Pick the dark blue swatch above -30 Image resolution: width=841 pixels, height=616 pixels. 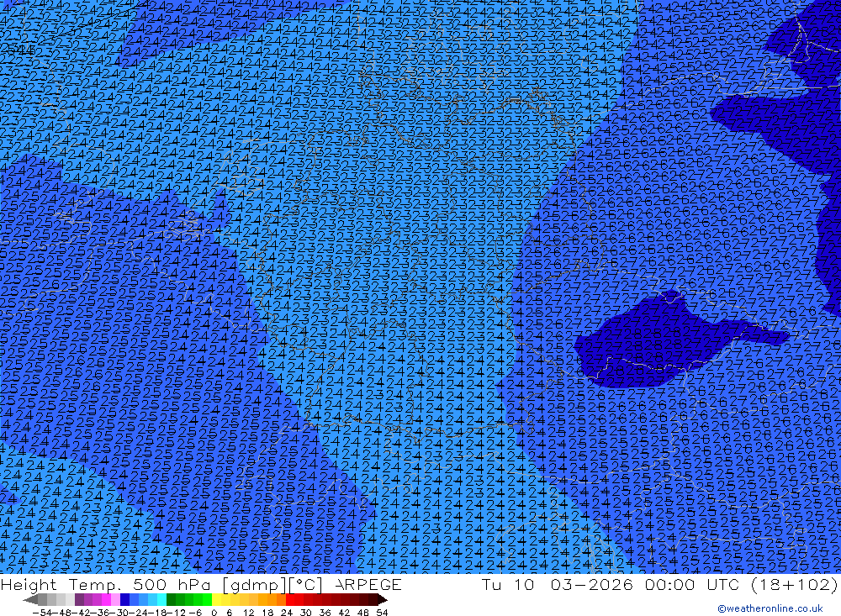pos(125,599)
